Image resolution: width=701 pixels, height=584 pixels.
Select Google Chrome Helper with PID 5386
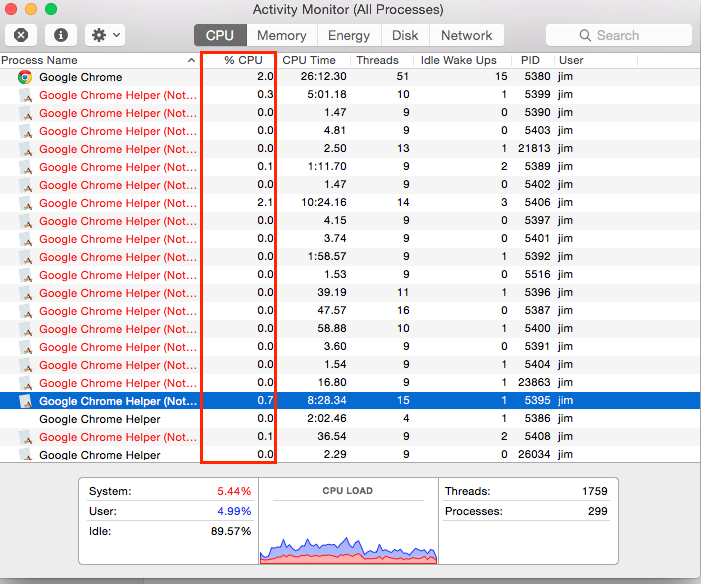pyautogui.click(x=350, y=419)
